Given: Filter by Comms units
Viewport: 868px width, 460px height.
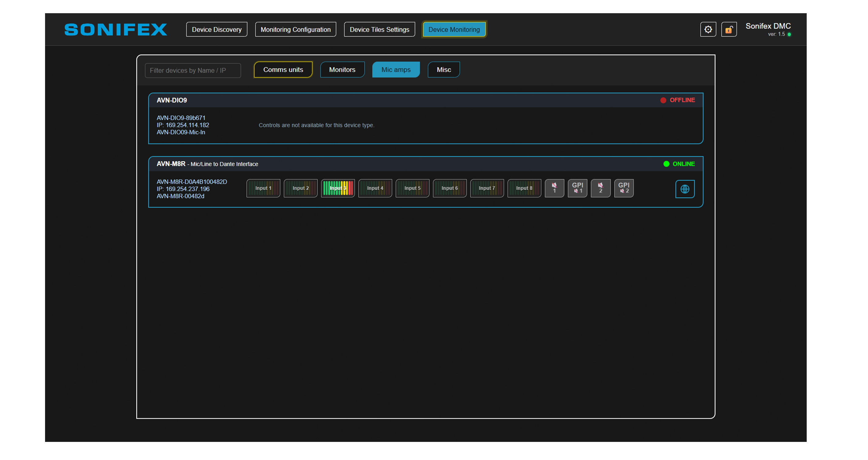Looking at the screenshot, I should (x=283, y=70).
